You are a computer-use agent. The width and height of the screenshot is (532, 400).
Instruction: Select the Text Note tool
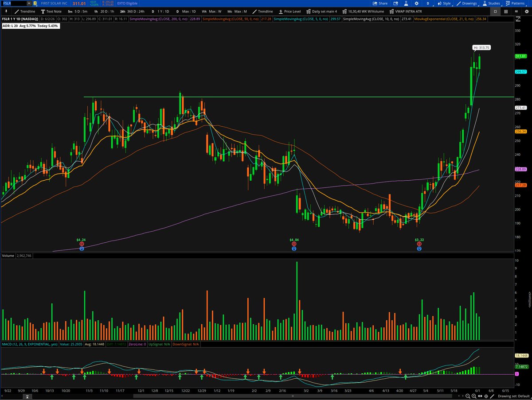click(x=51, y=11)
